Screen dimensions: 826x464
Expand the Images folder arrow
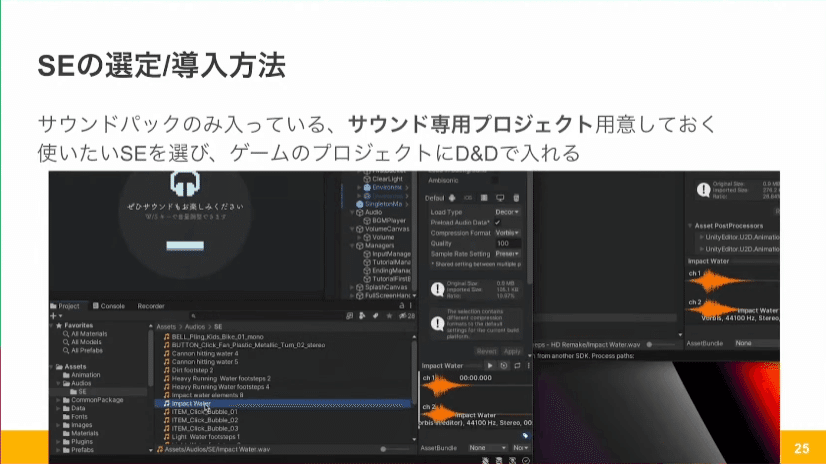click(58, 426)
